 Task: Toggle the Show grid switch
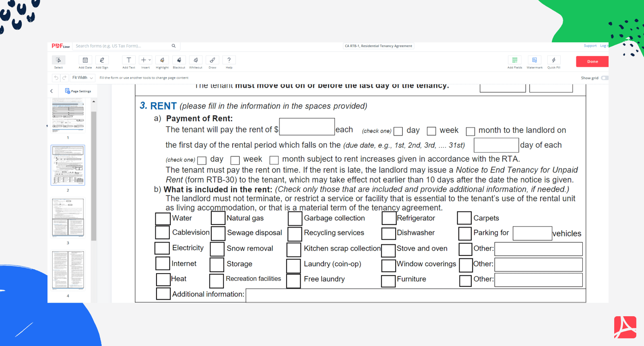[605, 78]
